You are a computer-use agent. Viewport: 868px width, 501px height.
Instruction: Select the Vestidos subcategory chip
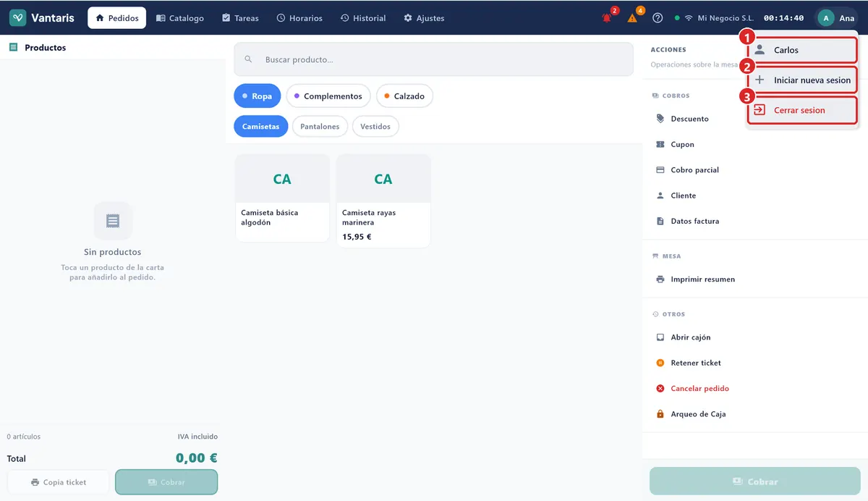(x=375, y=127)
